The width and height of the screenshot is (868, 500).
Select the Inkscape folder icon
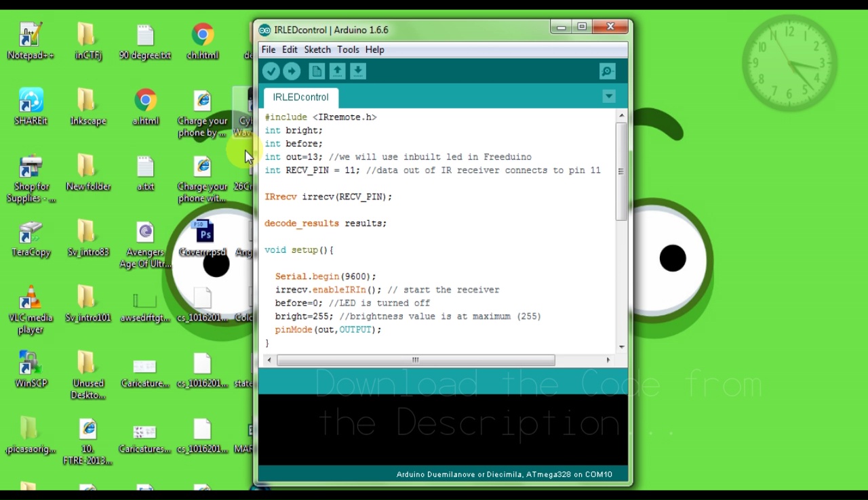click(88, 107)
